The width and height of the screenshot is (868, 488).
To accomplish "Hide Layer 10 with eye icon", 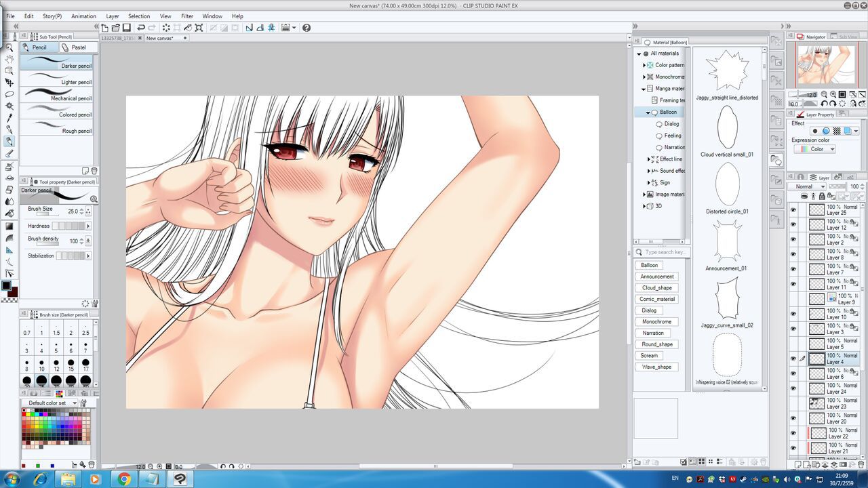I will 793,314.
